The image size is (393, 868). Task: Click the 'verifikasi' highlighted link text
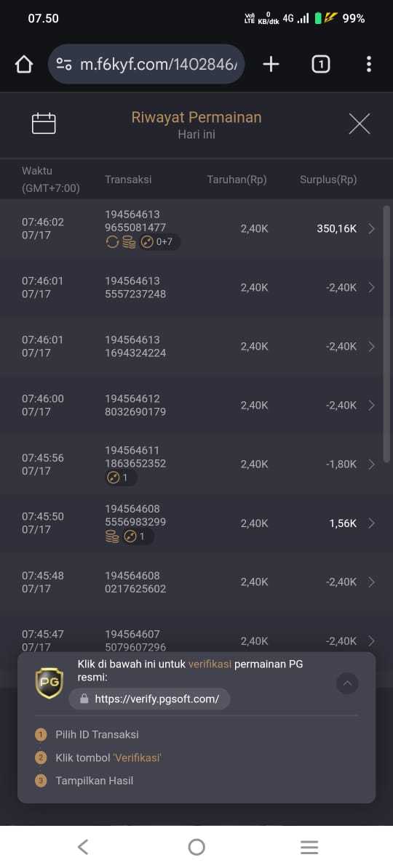click(x=210, y=664)
